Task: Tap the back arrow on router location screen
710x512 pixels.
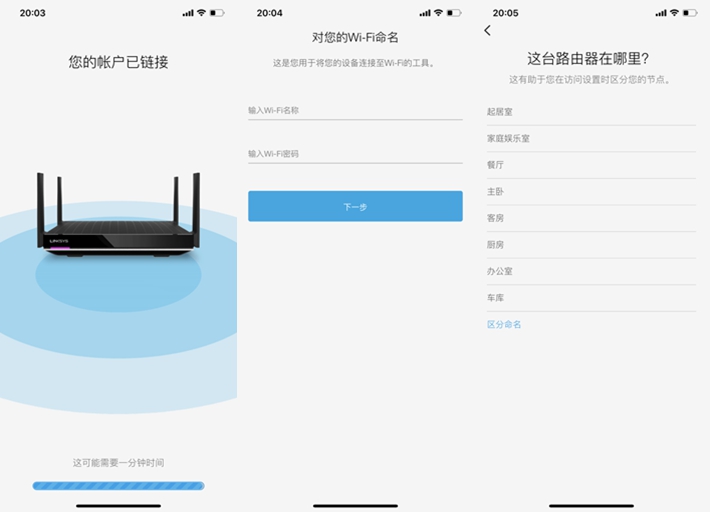Action: 487,30
